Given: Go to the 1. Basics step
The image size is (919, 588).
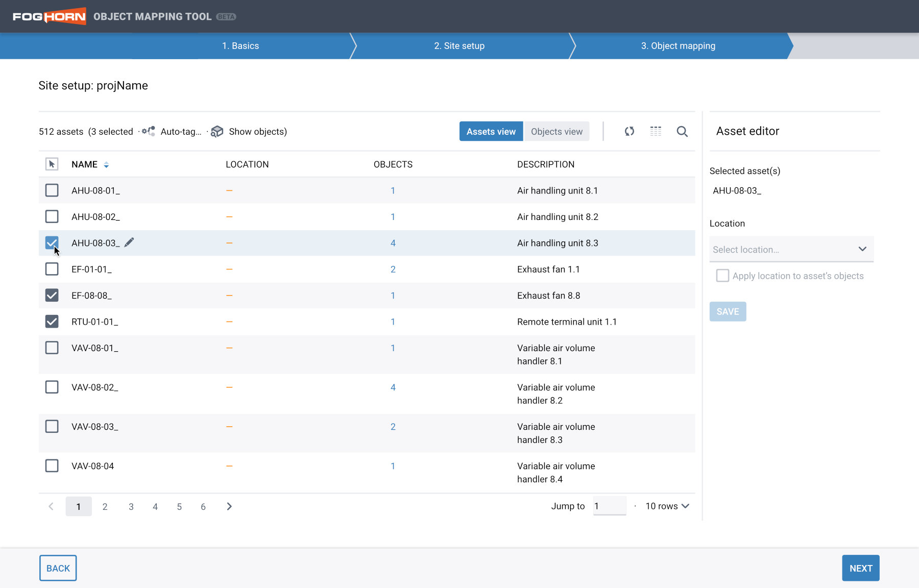Looking at the screenshot, I should (x=240, y=46).
